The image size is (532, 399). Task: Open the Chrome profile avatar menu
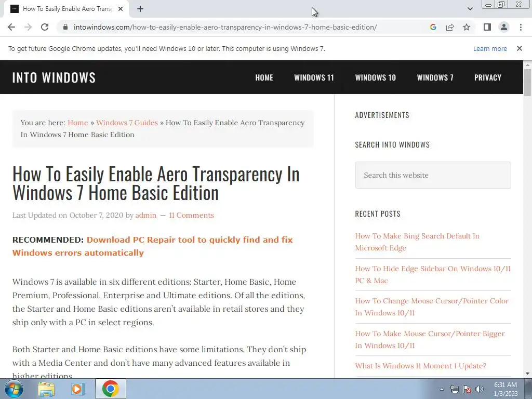pos(504,27)
